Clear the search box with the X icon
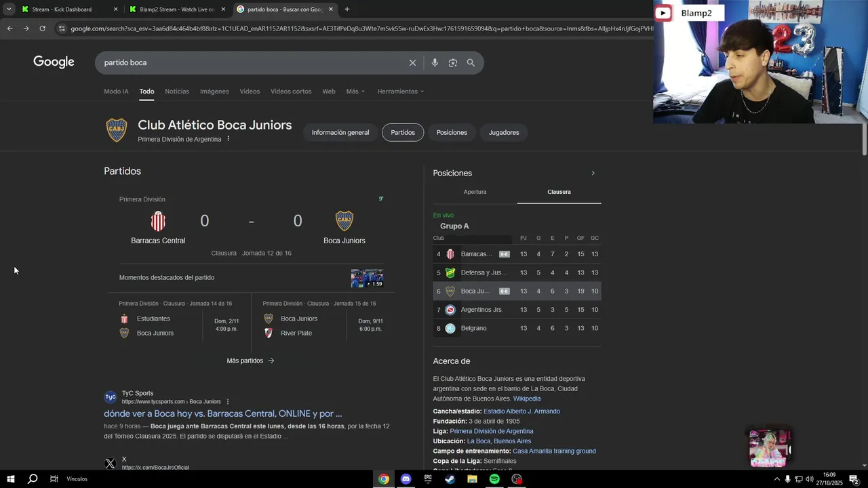Screen dimensions: 868x488 pos(412,62)
